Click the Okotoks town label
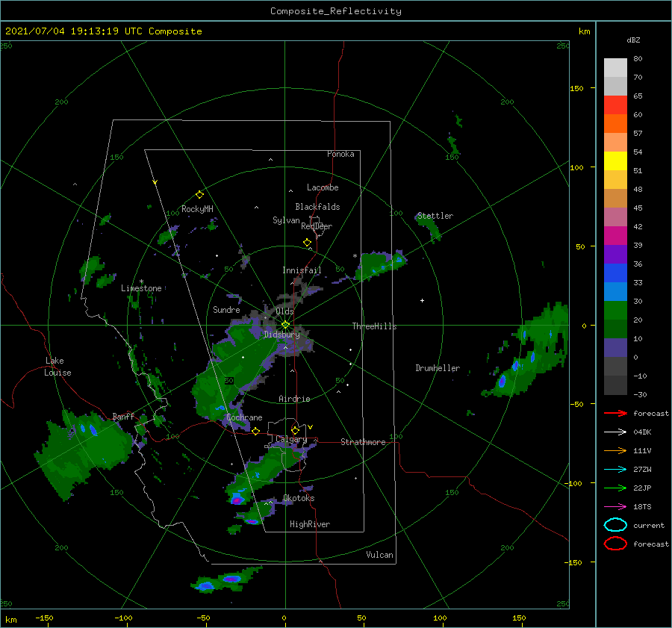The image size is (672, 628). point(299,498)
